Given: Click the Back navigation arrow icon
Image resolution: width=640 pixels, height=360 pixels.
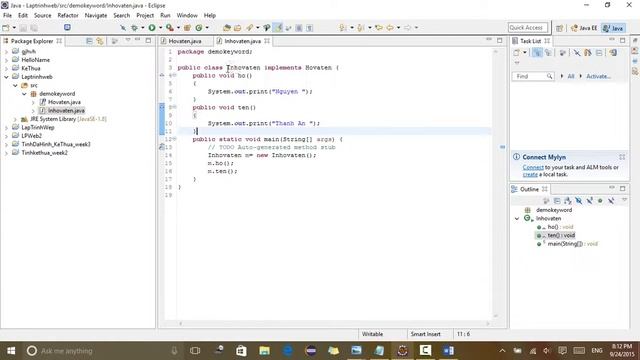Looking at the screenshot, I should tap(390, 28).
